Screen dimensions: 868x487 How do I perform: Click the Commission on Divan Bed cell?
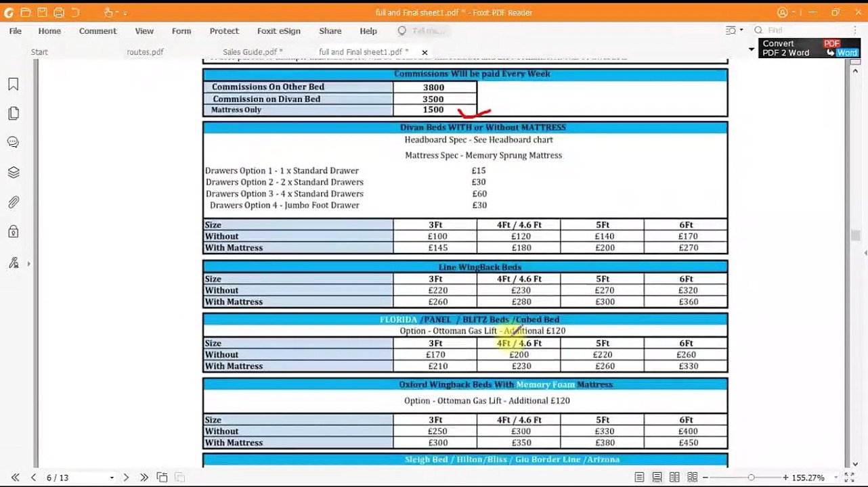[298, 99]
